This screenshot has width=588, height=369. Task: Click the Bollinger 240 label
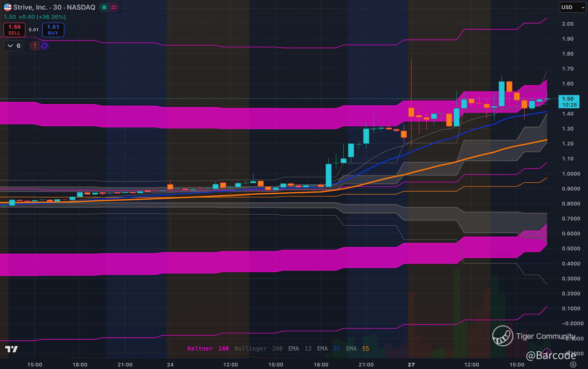point(258,348)
